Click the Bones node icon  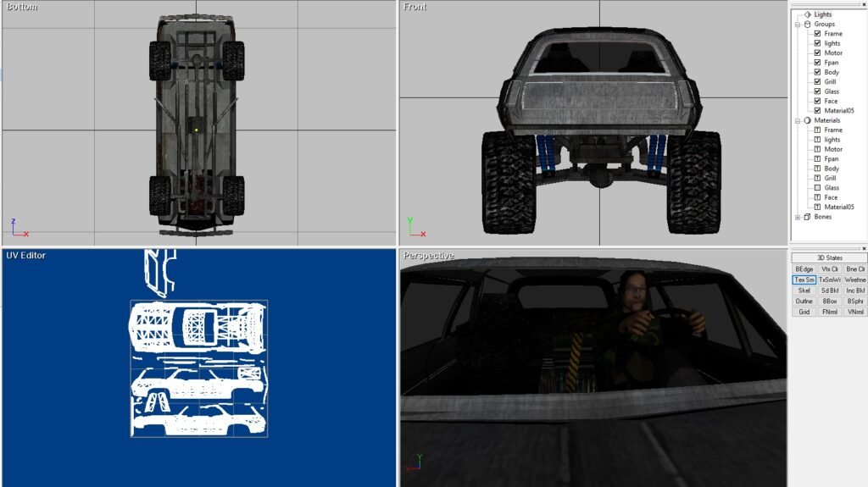(807, 217)
